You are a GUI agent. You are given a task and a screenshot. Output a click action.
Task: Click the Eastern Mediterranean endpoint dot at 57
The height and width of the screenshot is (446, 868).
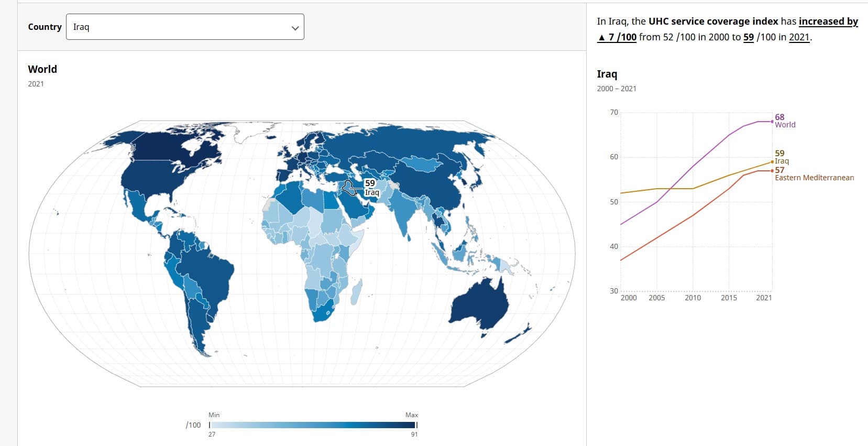772,170
